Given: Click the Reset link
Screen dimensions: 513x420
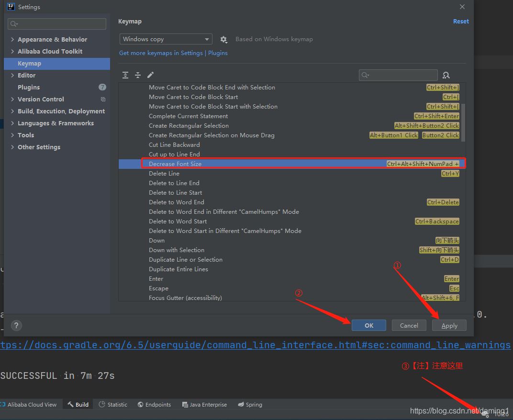Looking at the screenshot, I should [x=461, y=22].
